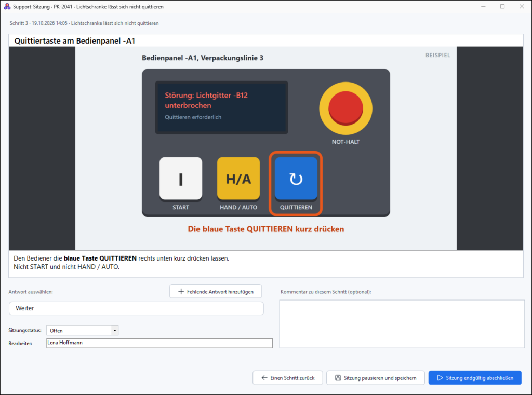Click Sitzung endgültig abschließen
The height and width of the screenshot is (395, 532).
[475, 378]
